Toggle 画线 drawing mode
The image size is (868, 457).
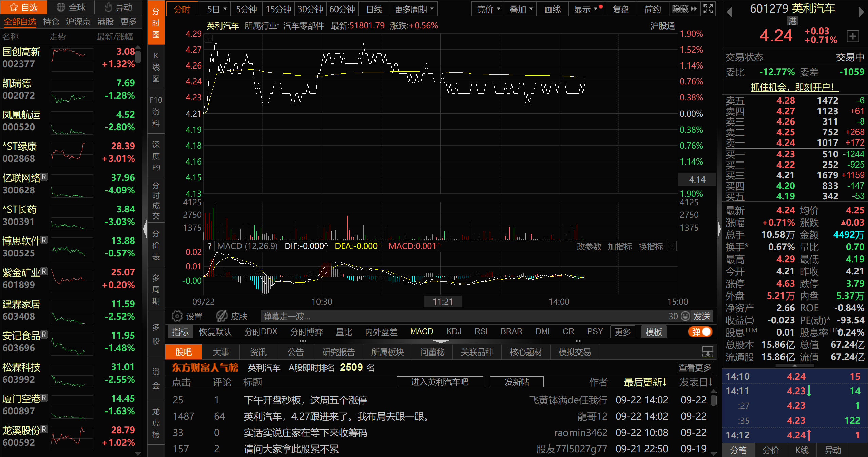point(552,9)
